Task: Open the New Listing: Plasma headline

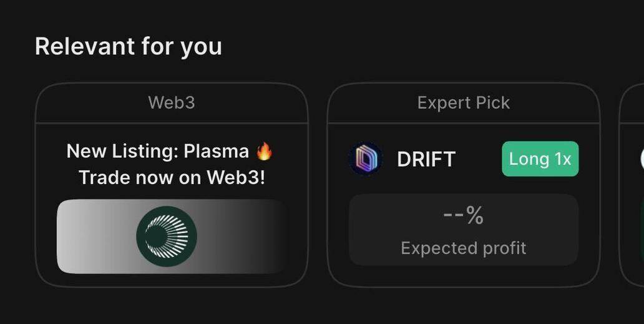Action: pyautogui.click(x=159, y=151)
